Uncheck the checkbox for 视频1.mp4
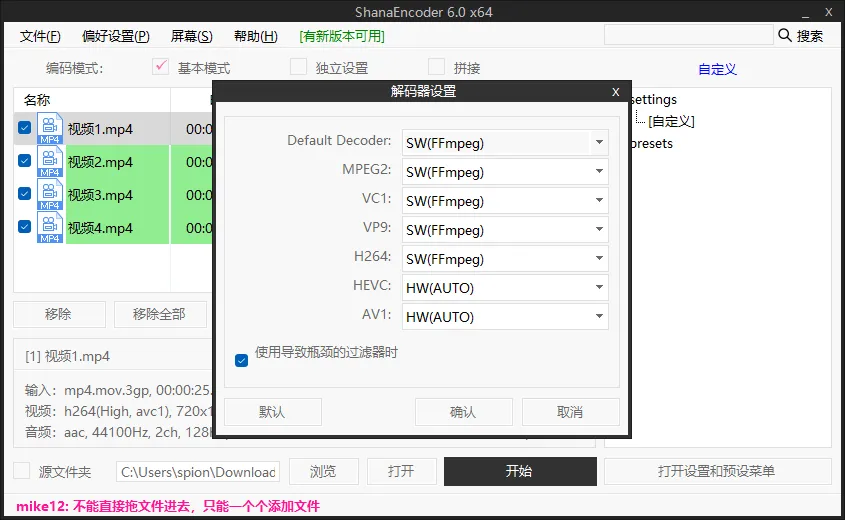845x520 pixels. (24, 128)
